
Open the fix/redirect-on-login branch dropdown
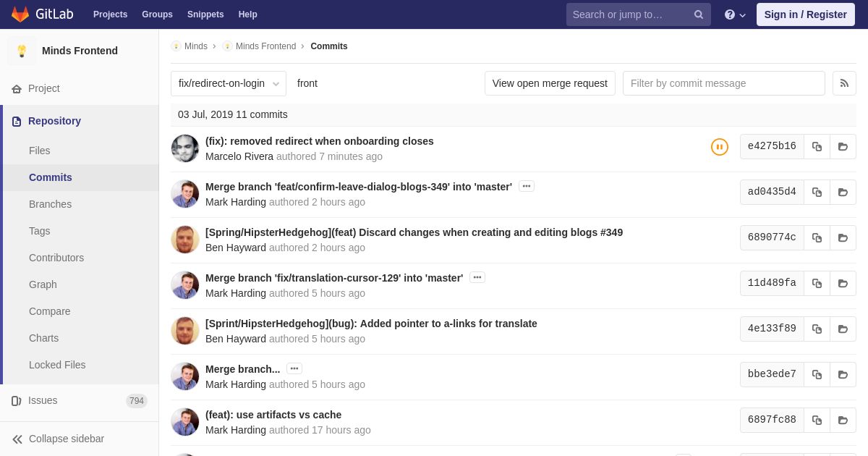click(228, 83)
